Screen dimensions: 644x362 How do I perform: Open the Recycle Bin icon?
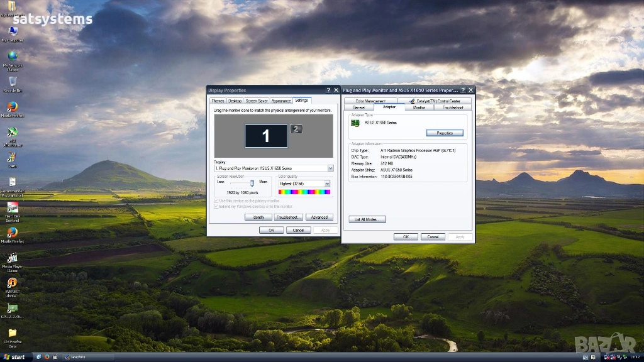12,82
